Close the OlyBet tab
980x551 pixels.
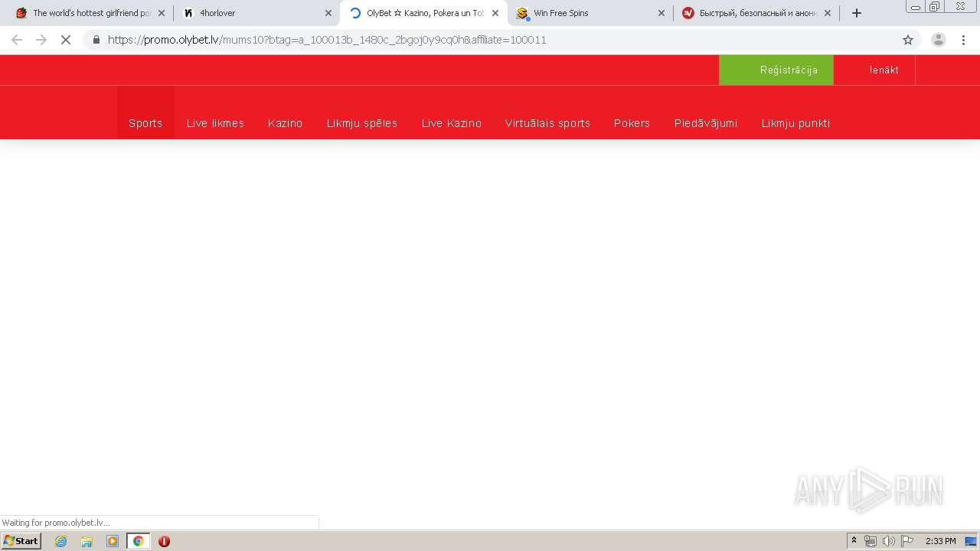pos(495,13)
